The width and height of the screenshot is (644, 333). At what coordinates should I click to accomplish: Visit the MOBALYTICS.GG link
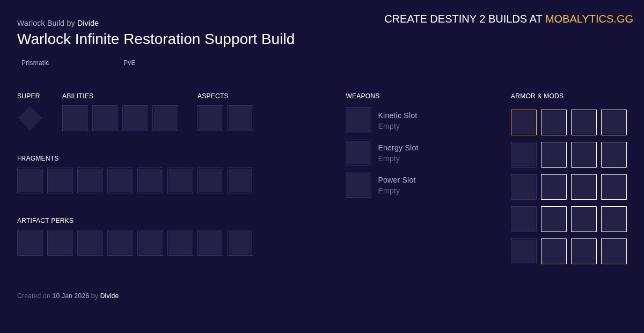pyautogui.click(x=589, y=19)
